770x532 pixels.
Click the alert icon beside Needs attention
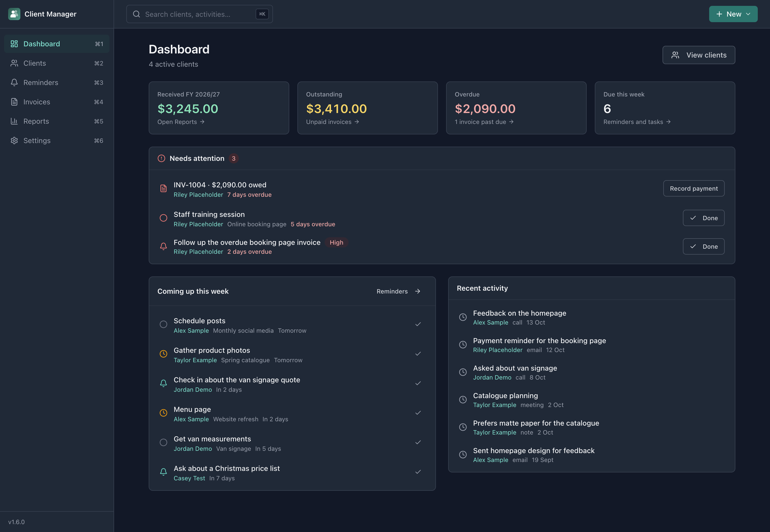[161, 158]
